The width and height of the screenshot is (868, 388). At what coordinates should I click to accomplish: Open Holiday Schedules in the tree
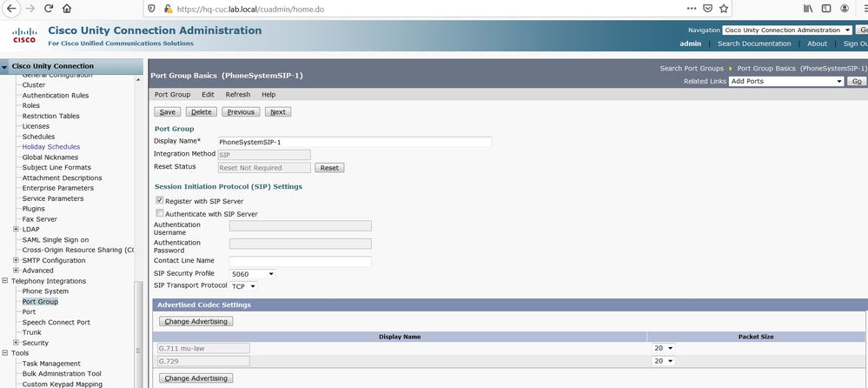51,147
